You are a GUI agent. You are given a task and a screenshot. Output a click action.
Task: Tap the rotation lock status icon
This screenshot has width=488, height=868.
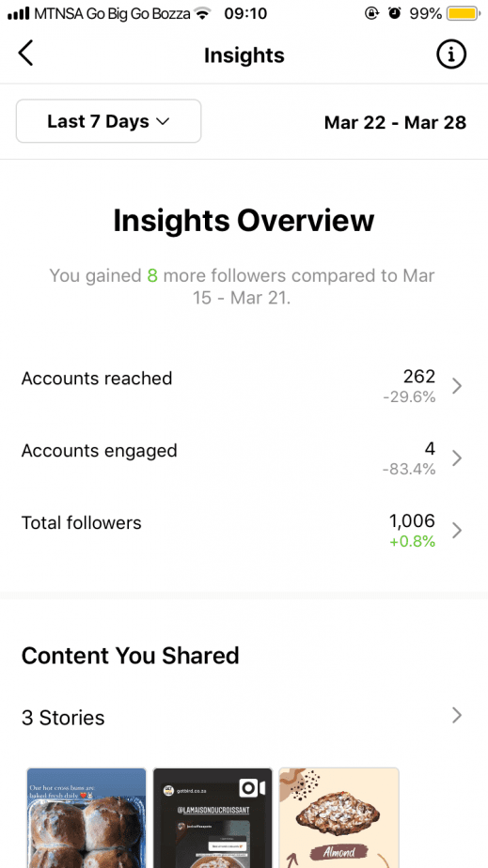[371, 13]
